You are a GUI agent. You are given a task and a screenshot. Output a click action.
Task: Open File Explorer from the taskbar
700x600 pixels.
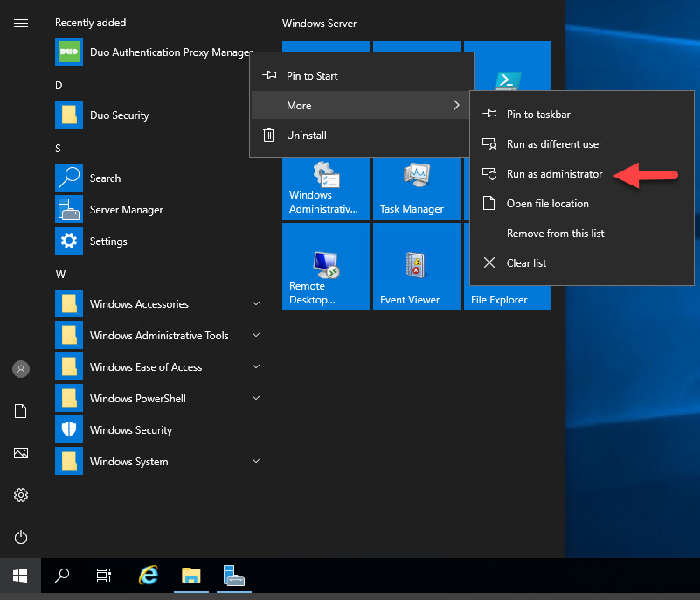coord(191,576)
